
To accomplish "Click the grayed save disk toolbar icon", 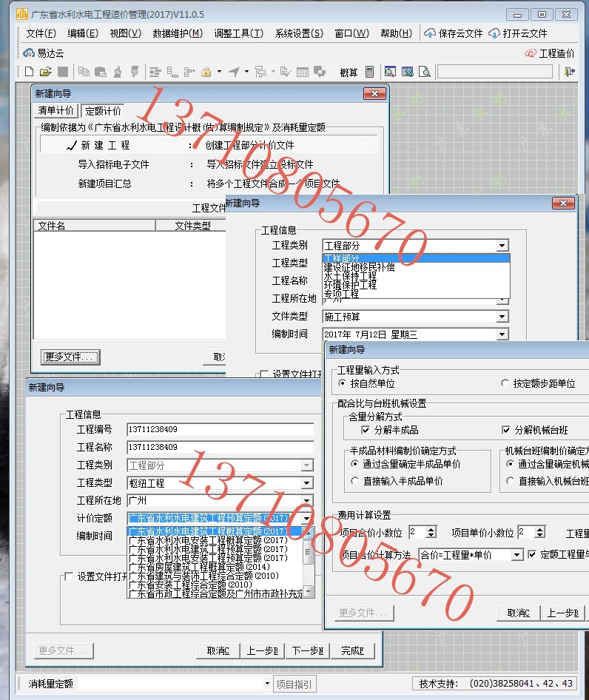I will coord(63,72).
